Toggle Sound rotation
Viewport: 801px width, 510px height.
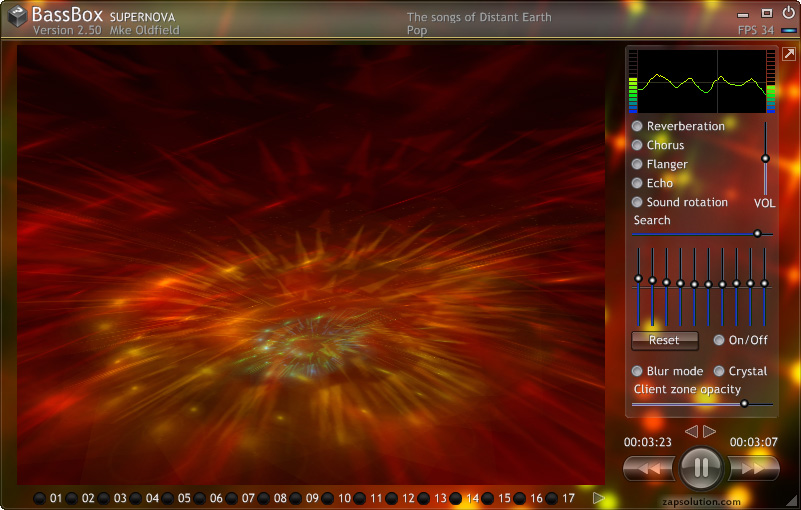pos(637,202)
